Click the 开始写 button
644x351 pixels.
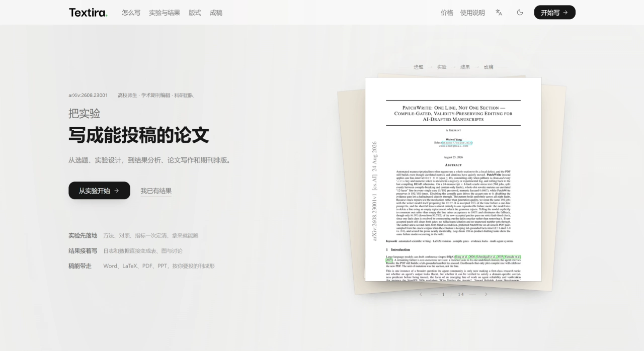[x=554, y=13]
